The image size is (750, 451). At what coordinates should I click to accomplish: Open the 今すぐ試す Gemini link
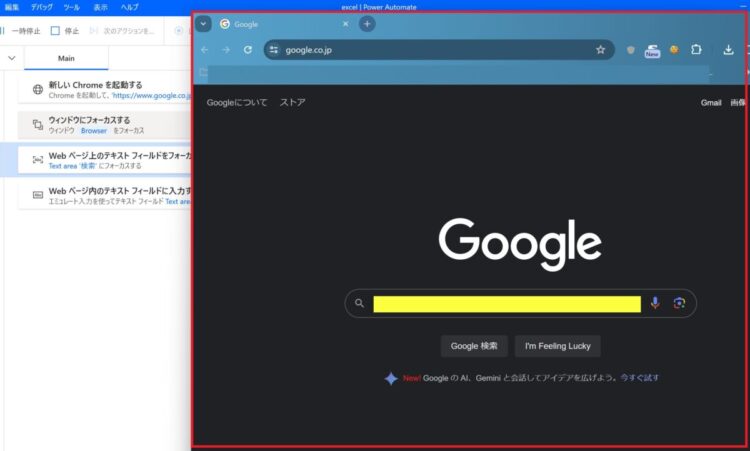click(640, 377)
